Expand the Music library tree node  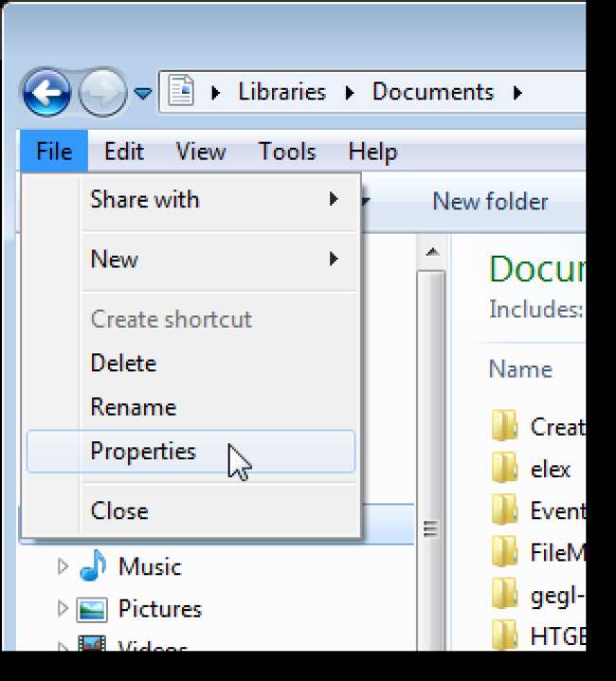63,566
